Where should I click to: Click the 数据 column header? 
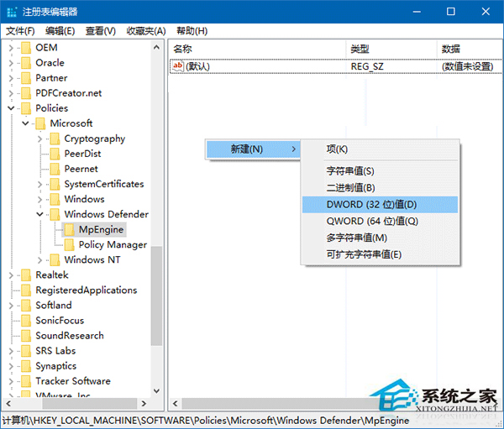470,50
